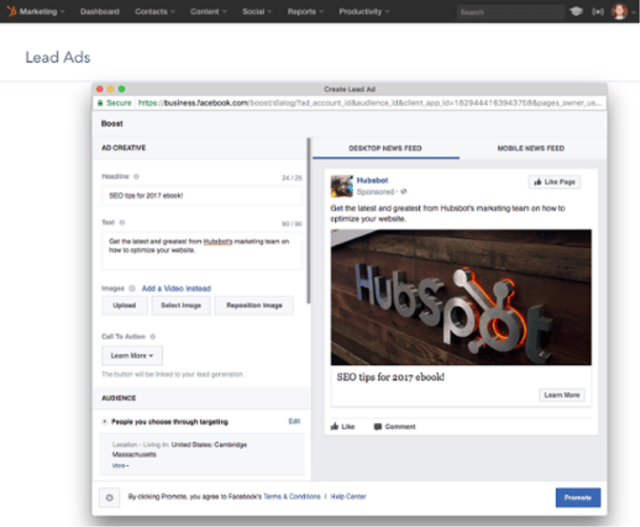Open the user profile avatar
640x527 pixels.
click(620, 12)
